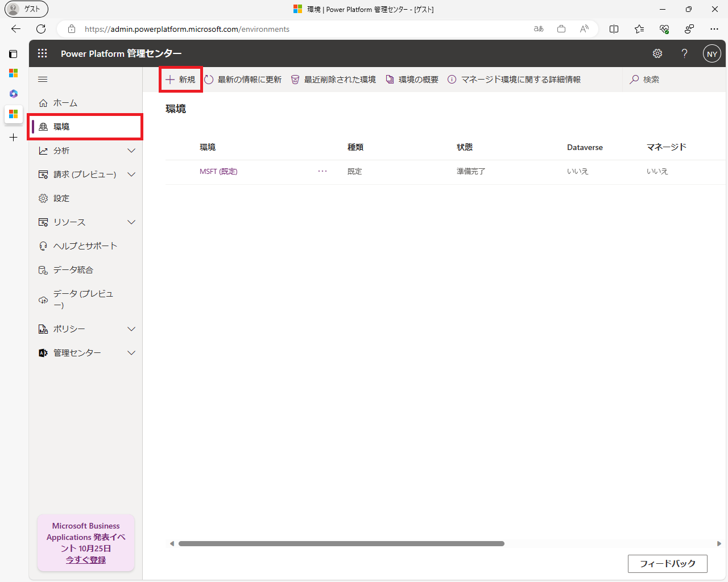
Task: Sort by 種類 column header
Action: tap(355, 147)
